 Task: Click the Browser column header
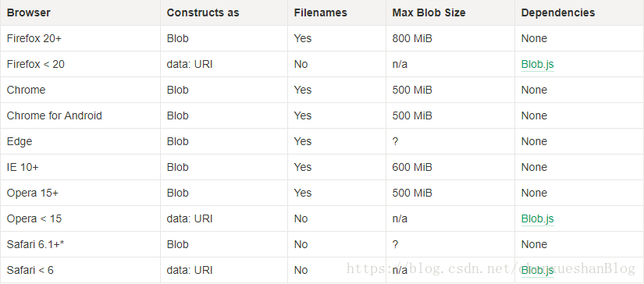[x=29, y=12]
